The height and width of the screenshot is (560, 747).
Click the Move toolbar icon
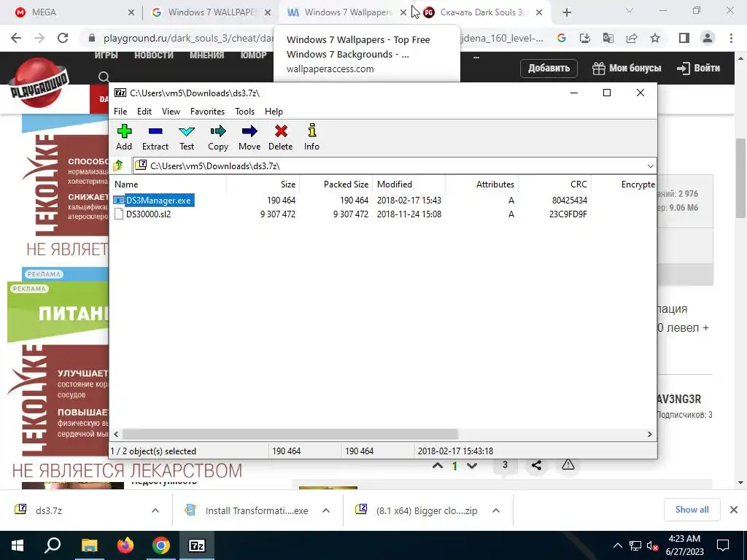click(249, 138)
